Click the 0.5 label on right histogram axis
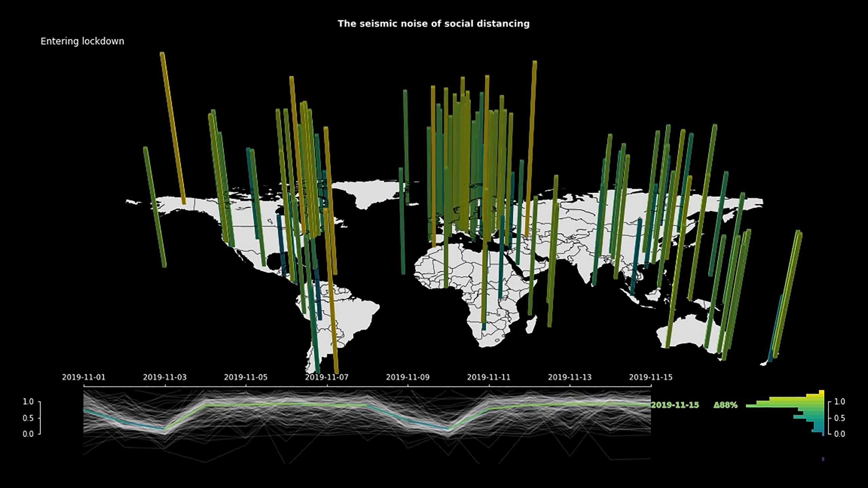Screen dimensions: 868x488 [839, 418]
